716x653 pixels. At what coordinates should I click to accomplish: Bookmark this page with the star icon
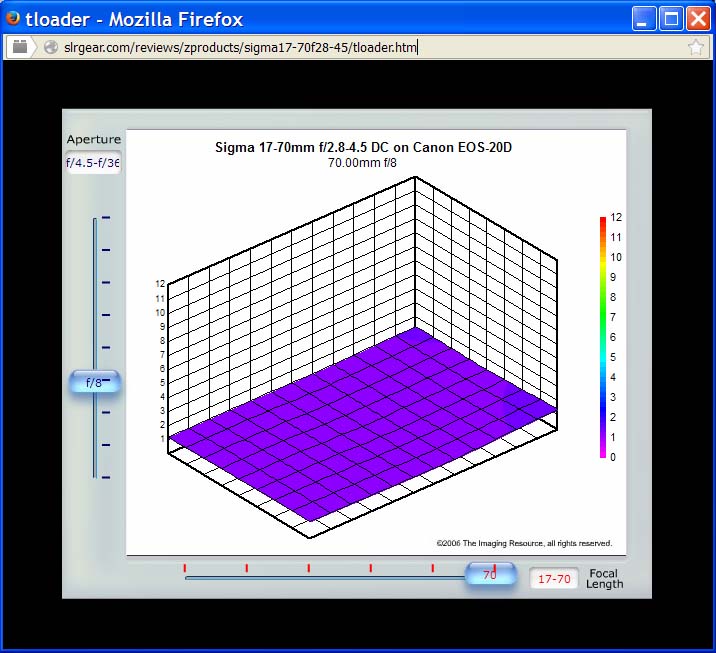click(696, 47)
